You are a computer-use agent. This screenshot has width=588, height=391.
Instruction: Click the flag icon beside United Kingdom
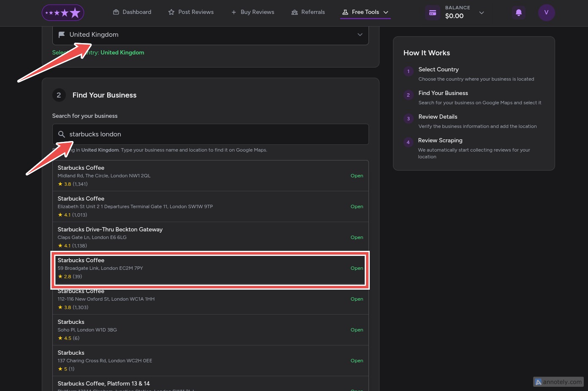[x=62, y=35]
